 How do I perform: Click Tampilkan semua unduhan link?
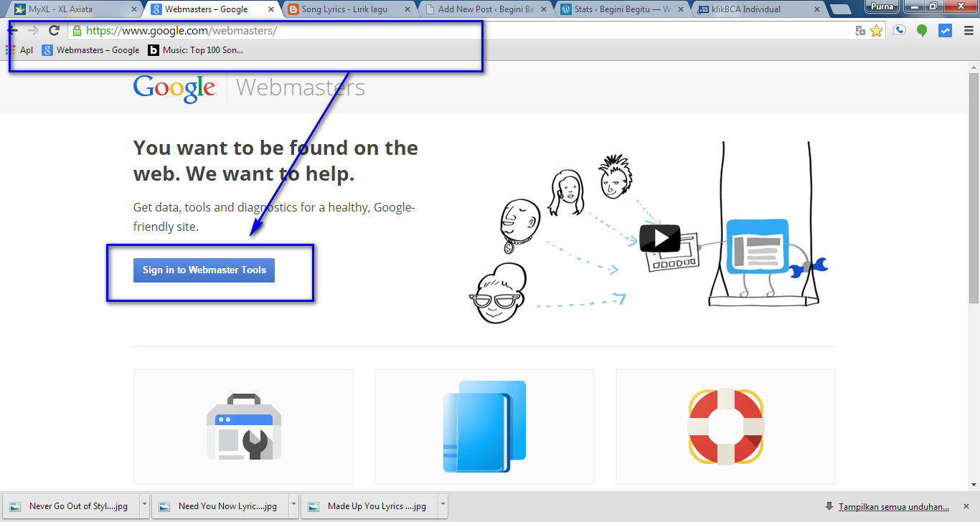pos(894,506)
